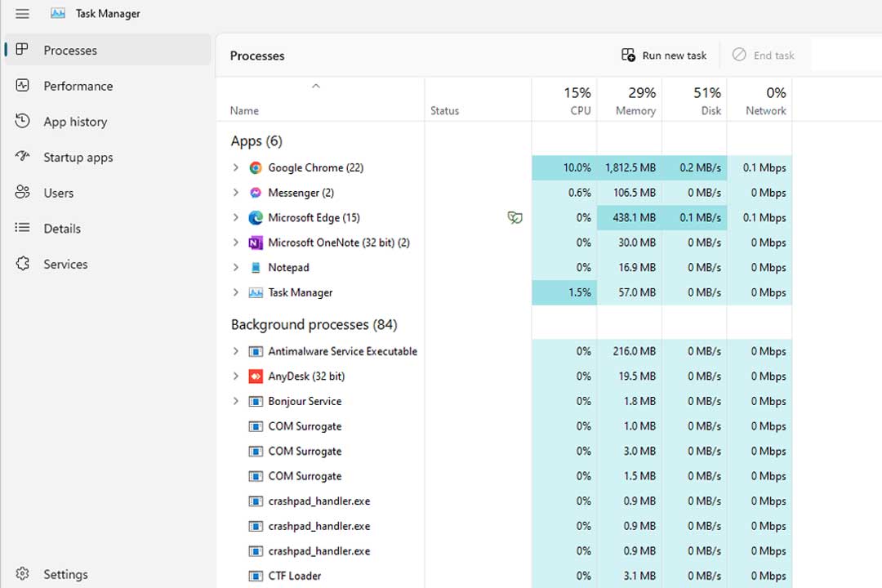Viewport: 882px width, 588px height.
Task: Click the Apps (6) group heading
Action: pos(256,140)
